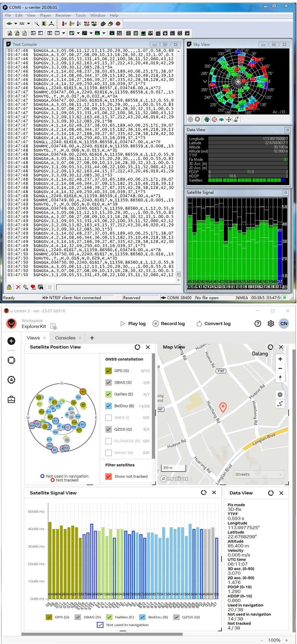Open the connection port dropdown arrow

point(15,23)
